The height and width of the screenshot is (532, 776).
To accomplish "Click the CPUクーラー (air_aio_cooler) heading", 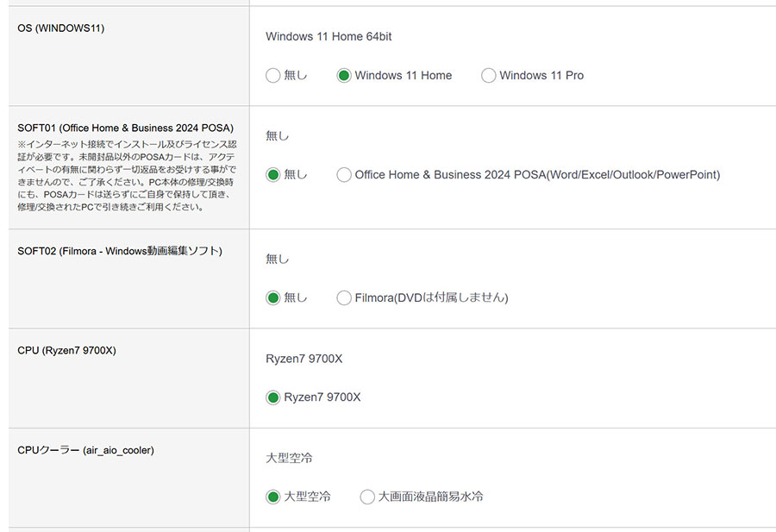I will tap(86, 450).
